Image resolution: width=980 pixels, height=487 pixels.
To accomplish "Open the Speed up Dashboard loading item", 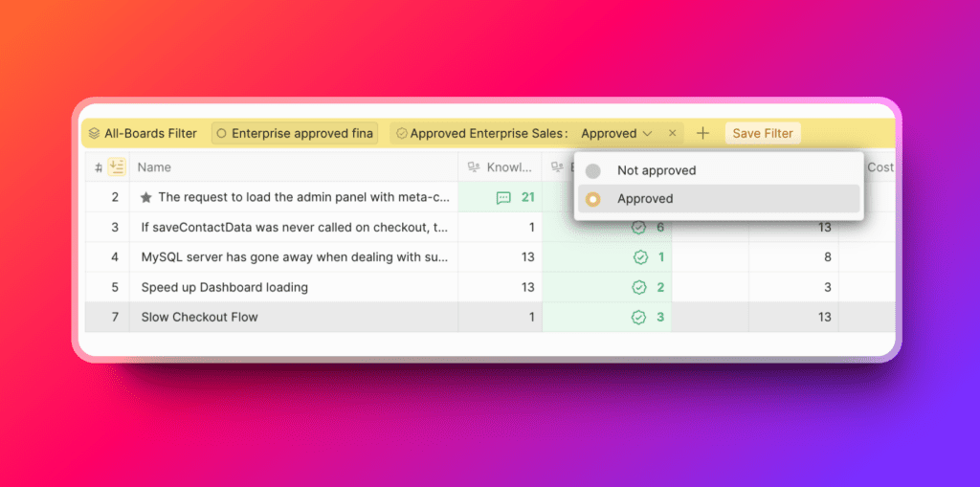I will tap(224, 287).
